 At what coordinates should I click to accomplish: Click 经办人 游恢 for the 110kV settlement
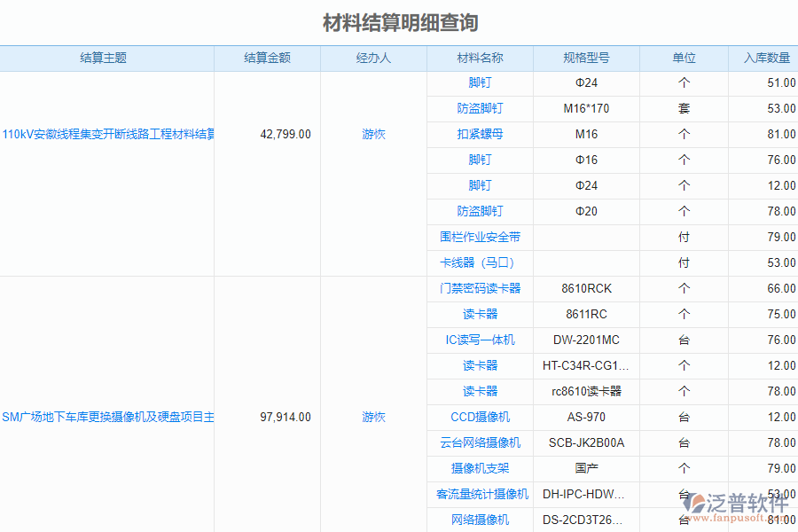click(x=373, y=135)
